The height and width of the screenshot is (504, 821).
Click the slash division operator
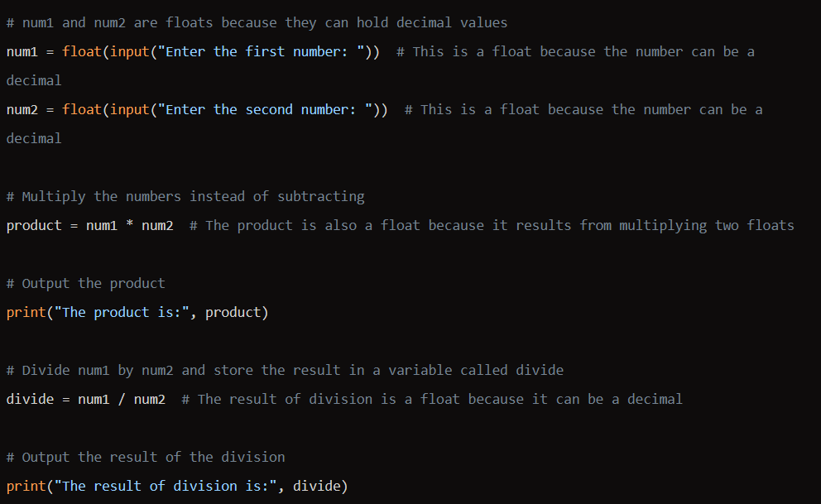(122, 400)
